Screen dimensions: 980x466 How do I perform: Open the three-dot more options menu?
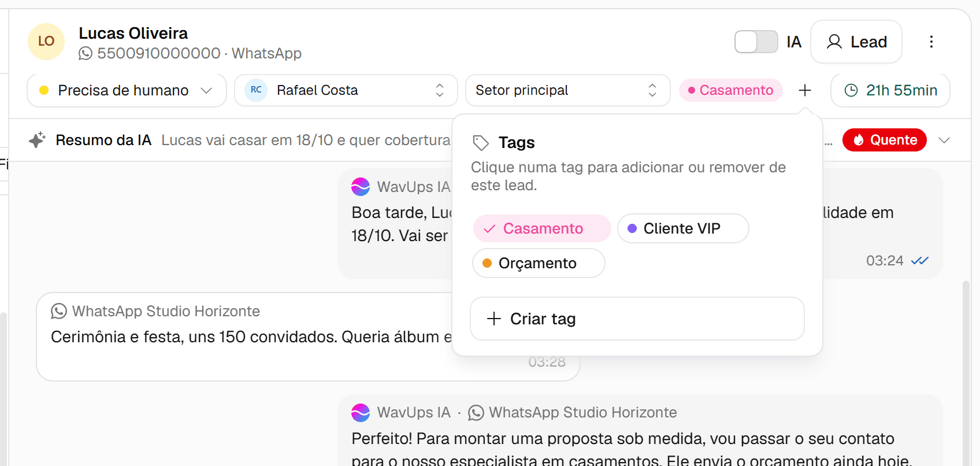[x=931, y=42]
